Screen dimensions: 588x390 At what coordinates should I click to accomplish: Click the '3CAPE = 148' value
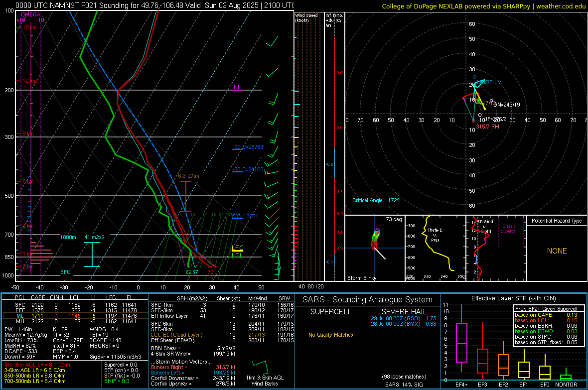pyautogui.click(x=105, y=341)
